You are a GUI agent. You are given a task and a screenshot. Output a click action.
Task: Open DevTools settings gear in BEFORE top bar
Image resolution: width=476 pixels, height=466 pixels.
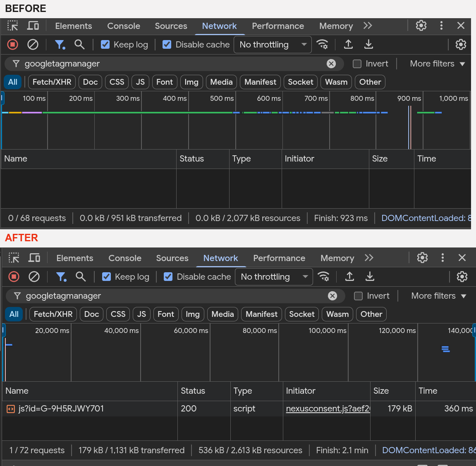[421, 26]
